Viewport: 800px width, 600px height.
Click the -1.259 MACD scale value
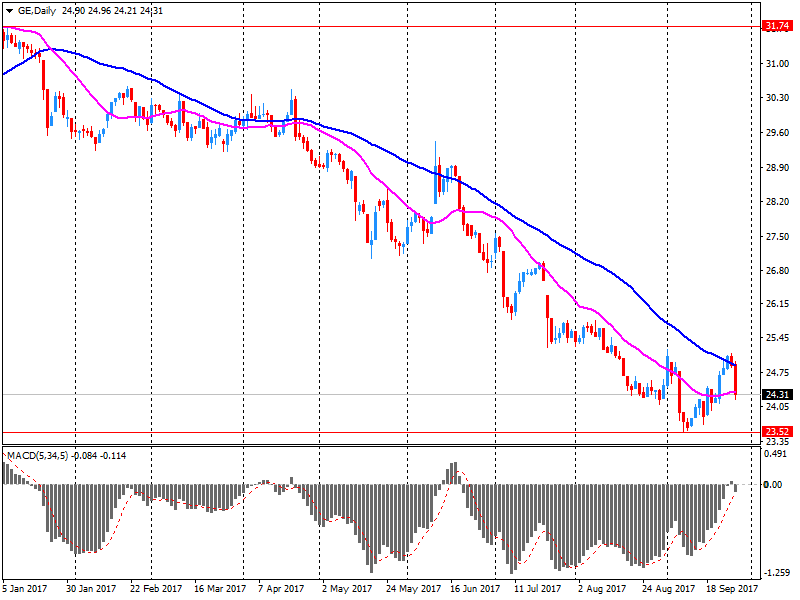point(779,573)
